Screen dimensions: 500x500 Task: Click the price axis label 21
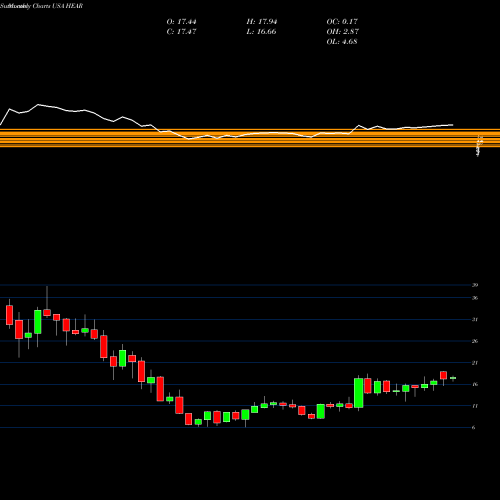475,363
